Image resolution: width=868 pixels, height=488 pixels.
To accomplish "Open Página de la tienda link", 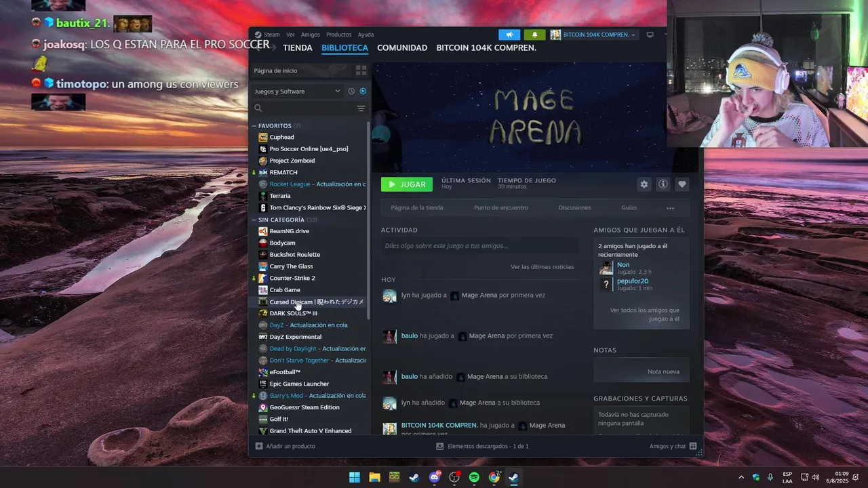I will tap(417, 208).
